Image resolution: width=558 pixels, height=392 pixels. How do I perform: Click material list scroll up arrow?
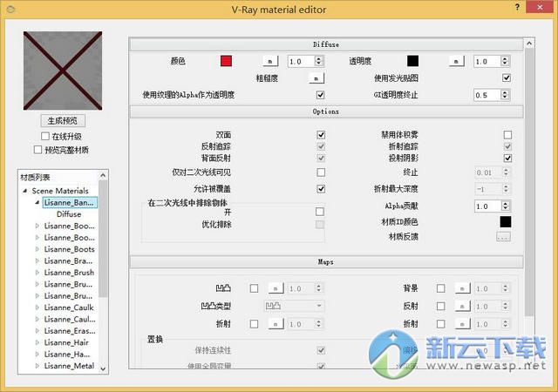[x=103, y=175]
